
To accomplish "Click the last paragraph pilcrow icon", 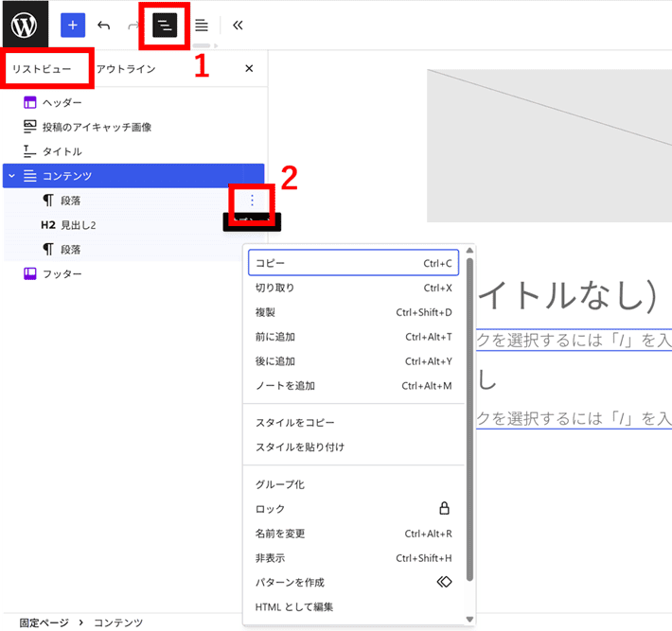I will coord(48,250).
